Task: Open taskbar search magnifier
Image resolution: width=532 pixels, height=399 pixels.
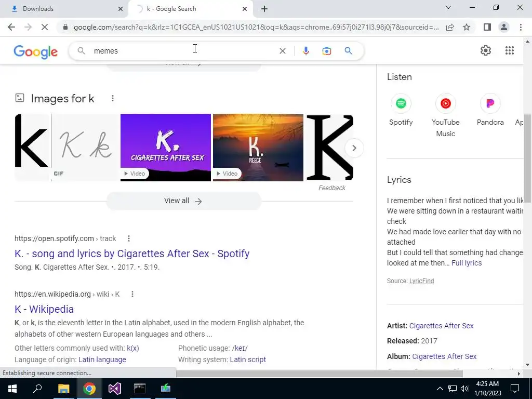Action: pyautogui.click(x=37, y=389)
